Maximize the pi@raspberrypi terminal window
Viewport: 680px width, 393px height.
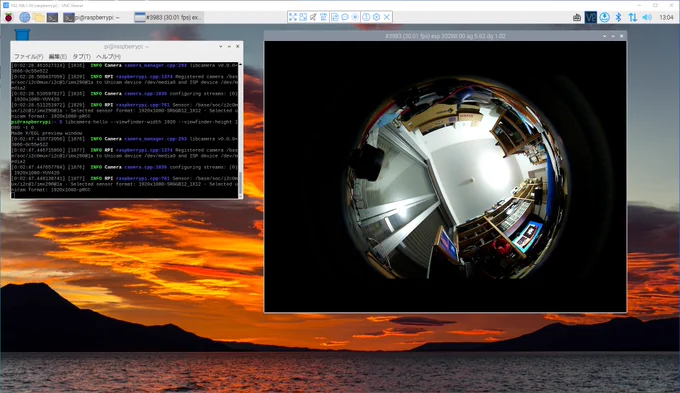(229, 46)
